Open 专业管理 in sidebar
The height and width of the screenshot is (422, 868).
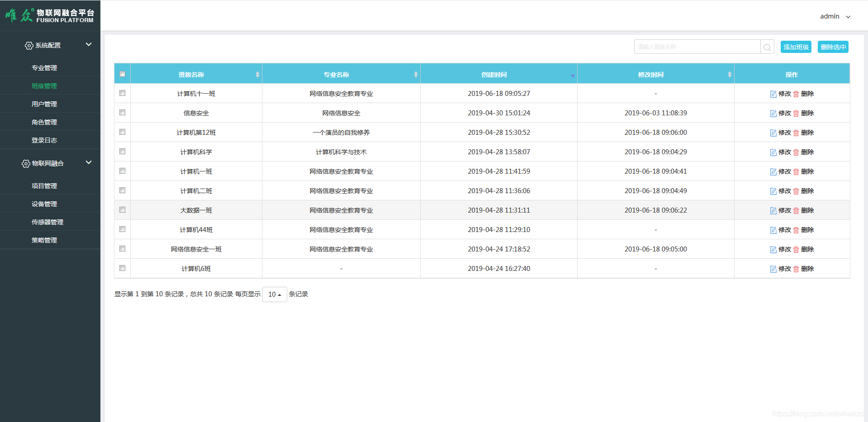[44, 68]
